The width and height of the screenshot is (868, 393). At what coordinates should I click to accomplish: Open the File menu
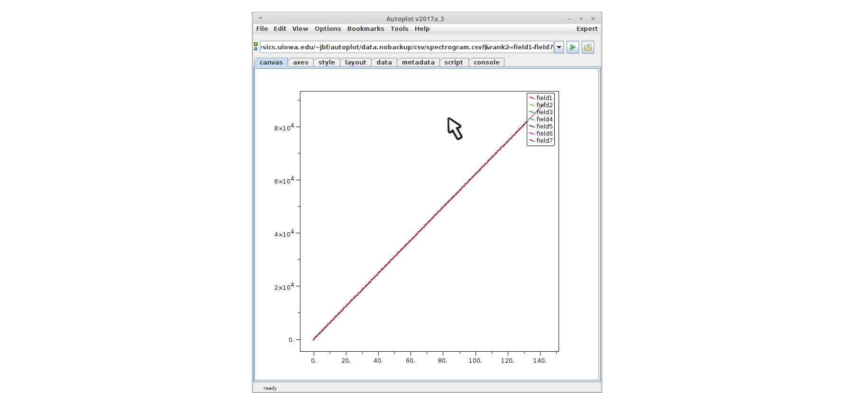(x=262, y=29)
